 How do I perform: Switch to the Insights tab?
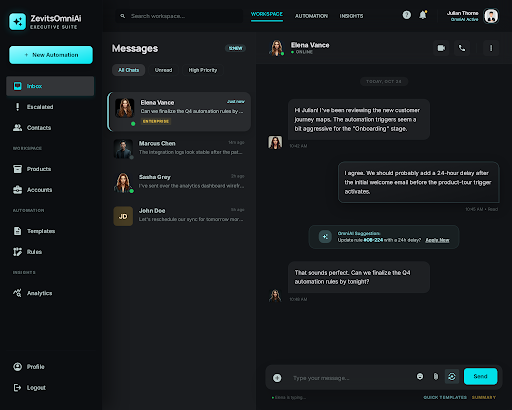pyautogui.click(x=351, y=16)
